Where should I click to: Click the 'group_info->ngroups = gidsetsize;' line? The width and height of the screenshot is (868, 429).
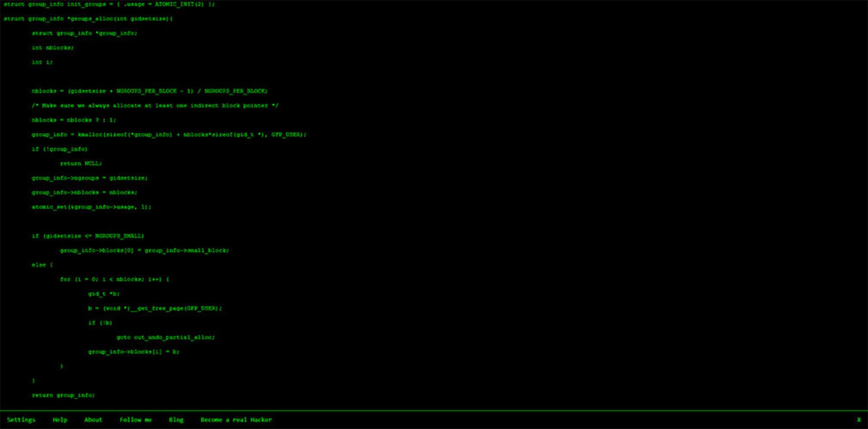coord(90,178)
